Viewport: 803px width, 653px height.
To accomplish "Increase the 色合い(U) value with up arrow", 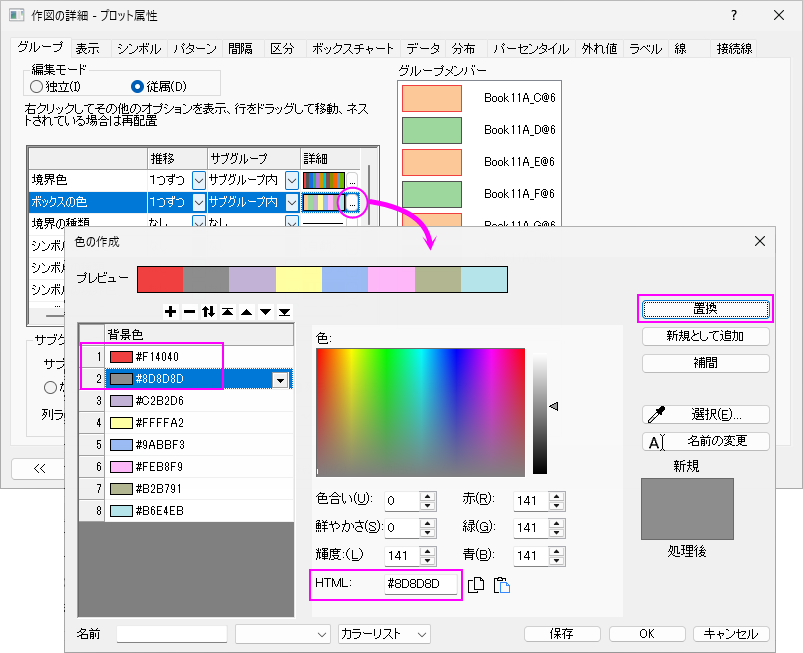I will click(x=428, y=496).
